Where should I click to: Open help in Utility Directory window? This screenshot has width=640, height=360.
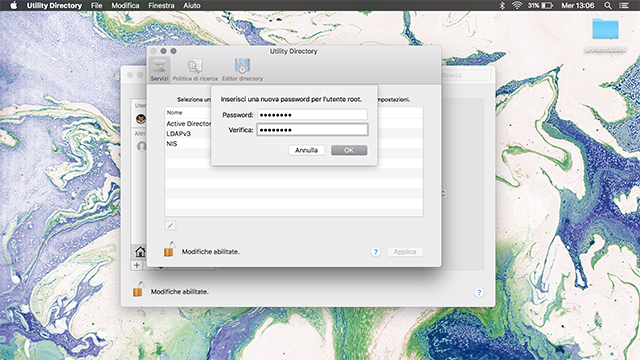376,252
